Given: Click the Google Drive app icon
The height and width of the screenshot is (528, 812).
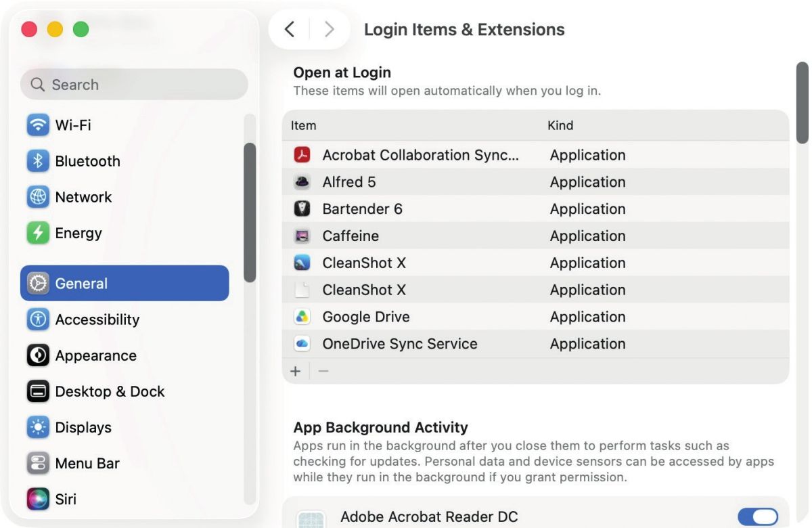Looking at the screenshot, I should pyautogui.click(x=302, y=317).
